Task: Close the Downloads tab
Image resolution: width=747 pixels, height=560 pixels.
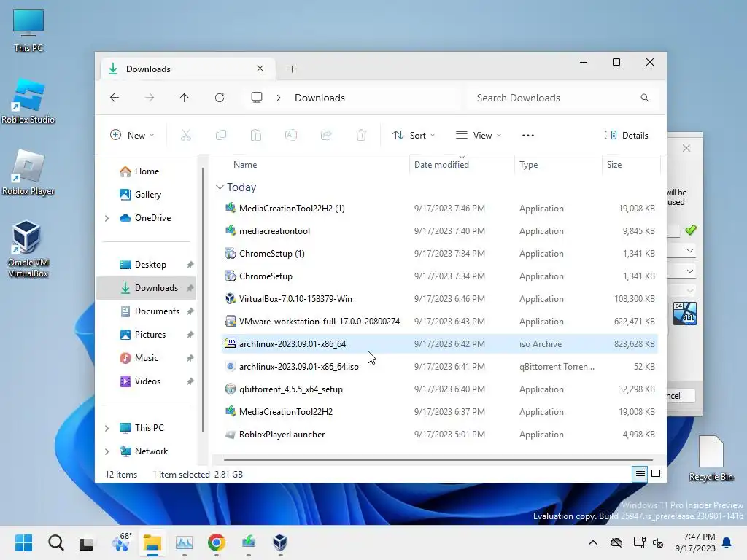Action: (260, 69)
